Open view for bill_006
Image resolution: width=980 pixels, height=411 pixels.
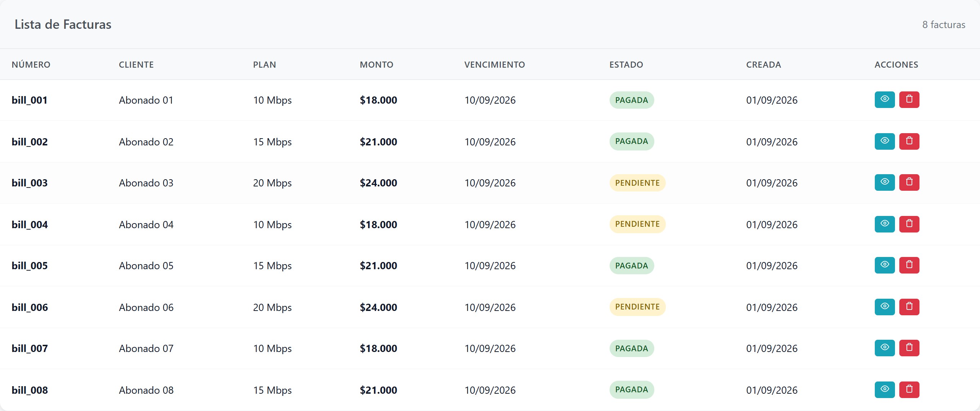pyautogui.click(x=885, y=307)
